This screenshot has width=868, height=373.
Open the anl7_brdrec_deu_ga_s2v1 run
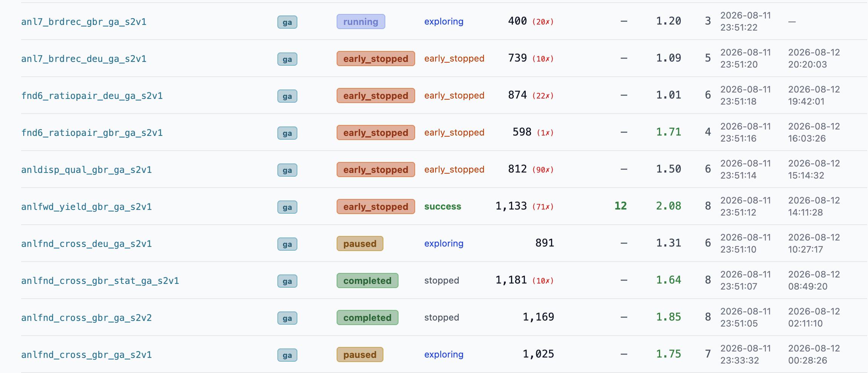[84, 59]
